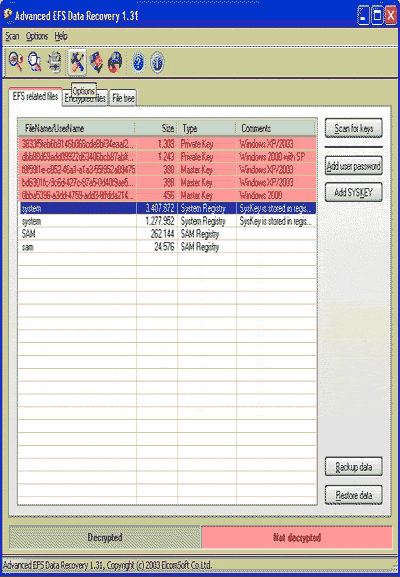This screenshot has height=577, width=400.
Task: Sort list by the Size column header
Action: [x=157, y=128]
